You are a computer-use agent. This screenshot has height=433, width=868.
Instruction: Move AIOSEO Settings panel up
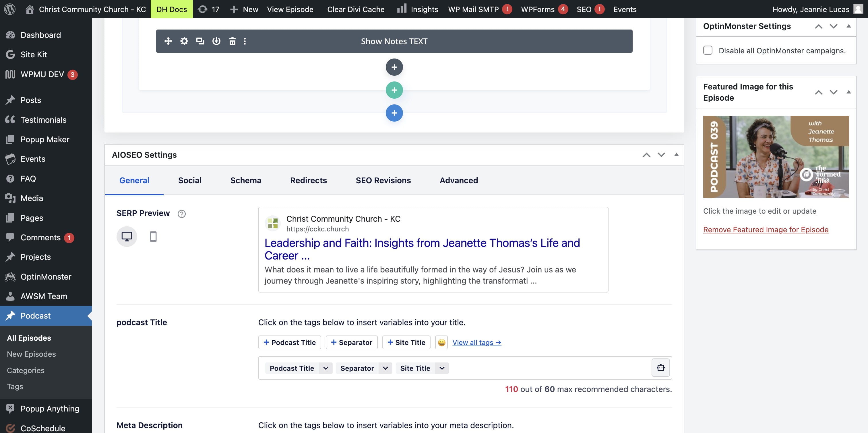(x=646, y=155)
